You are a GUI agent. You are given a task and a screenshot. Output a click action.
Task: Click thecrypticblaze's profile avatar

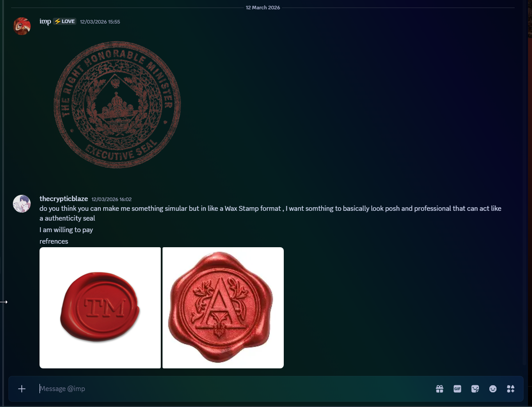(22, 203)
